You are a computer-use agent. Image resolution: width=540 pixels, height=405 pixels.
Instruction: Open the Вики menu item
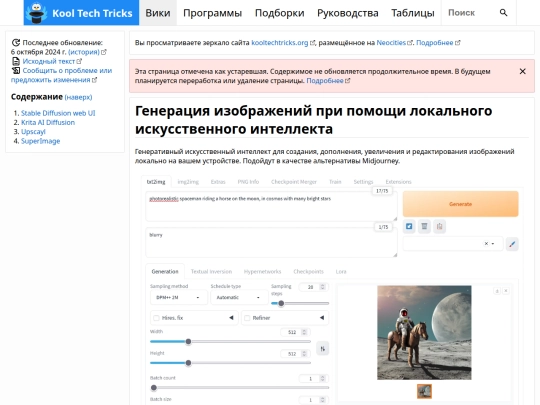point(158,13)
